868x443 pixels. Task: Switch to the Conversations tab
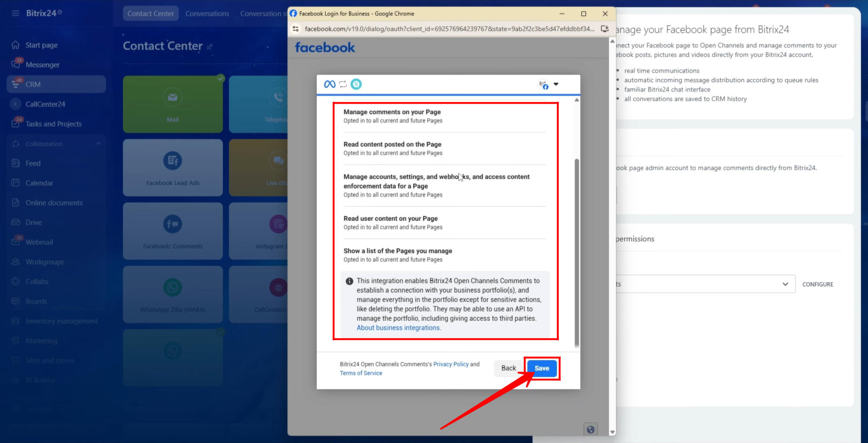[207, 14]
